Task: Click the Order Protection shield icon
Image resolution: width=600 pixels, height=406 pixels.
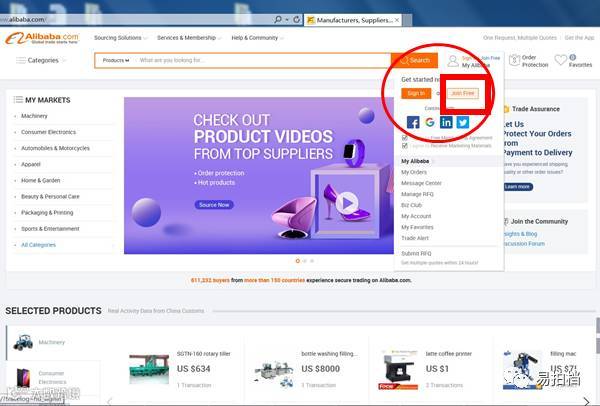Action: pyautogui.click(x=514, y=60)
